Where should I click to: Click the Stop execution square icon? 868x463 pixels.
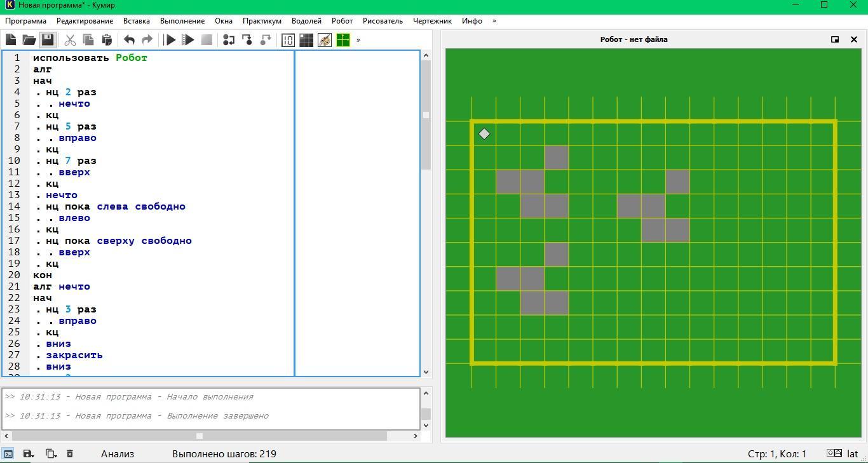(207, 40)
